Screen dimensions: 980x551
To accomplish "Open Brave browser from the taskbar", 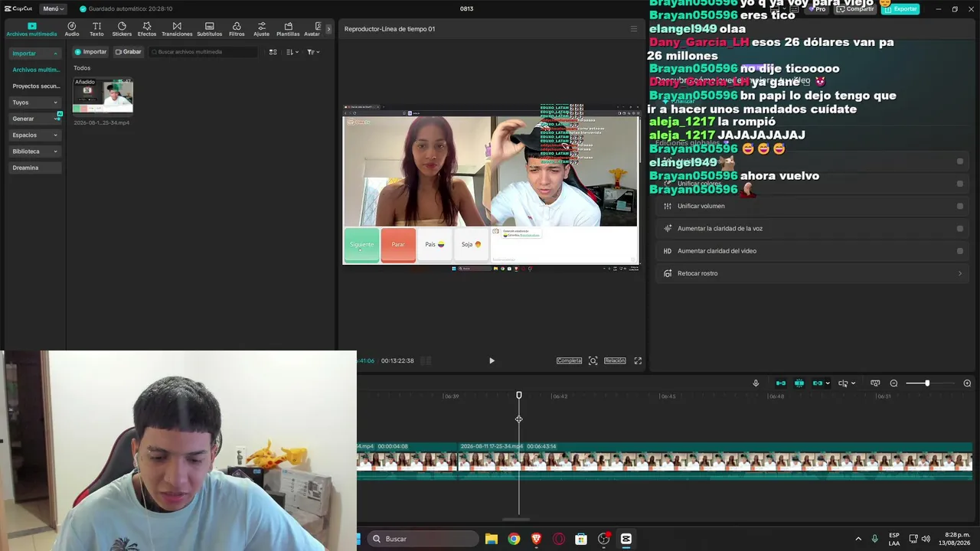I will coord(537,539).
